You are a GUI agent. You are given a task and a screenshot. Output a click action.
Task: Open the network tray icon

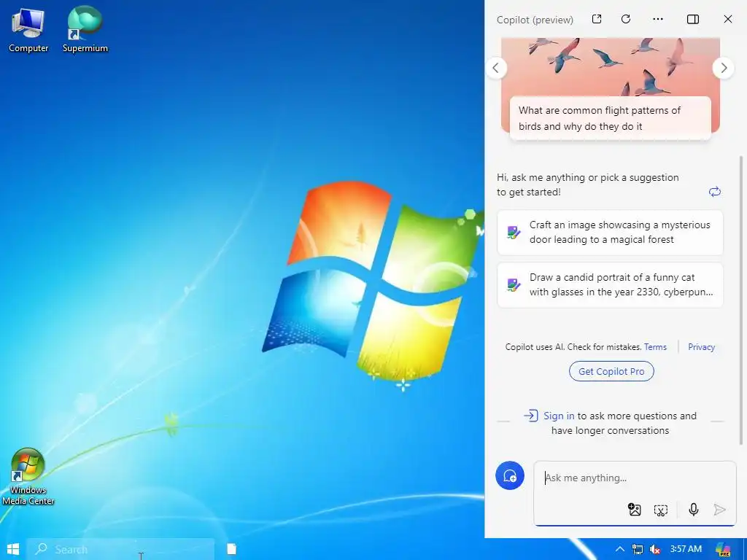638,550
